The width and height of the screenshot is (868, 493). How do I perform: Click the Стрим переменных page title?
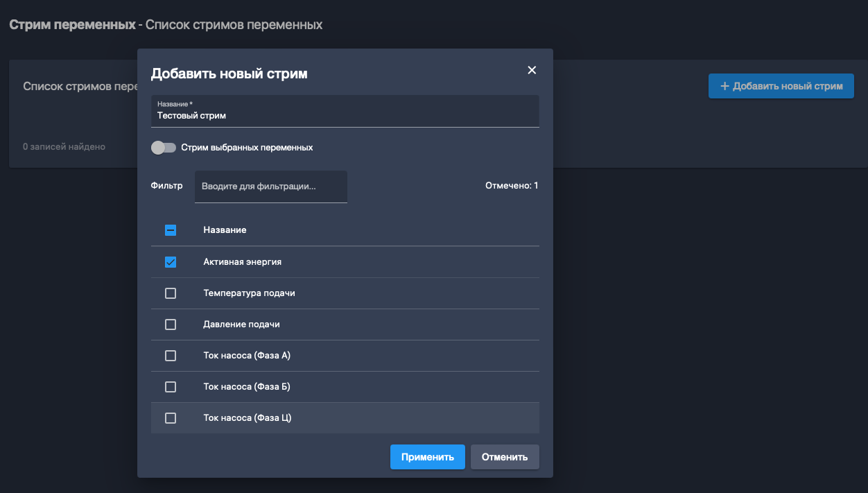72,25
